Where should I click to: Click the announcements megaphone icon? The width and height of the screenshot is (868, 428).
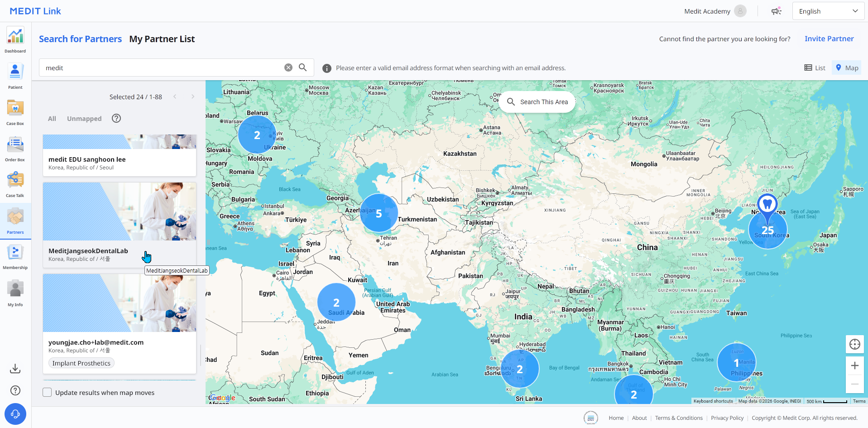[776, 11]
